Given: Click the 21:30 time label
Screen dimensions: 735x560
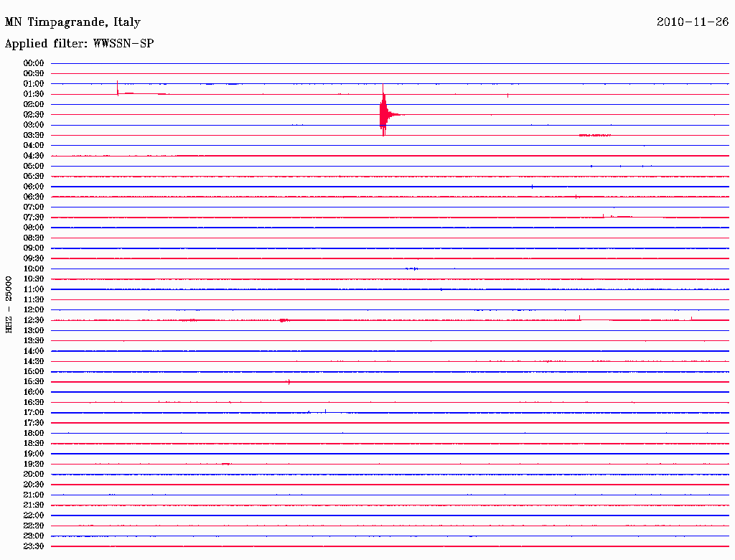Looking at the screenshot, I should click(x=33, y=505).
